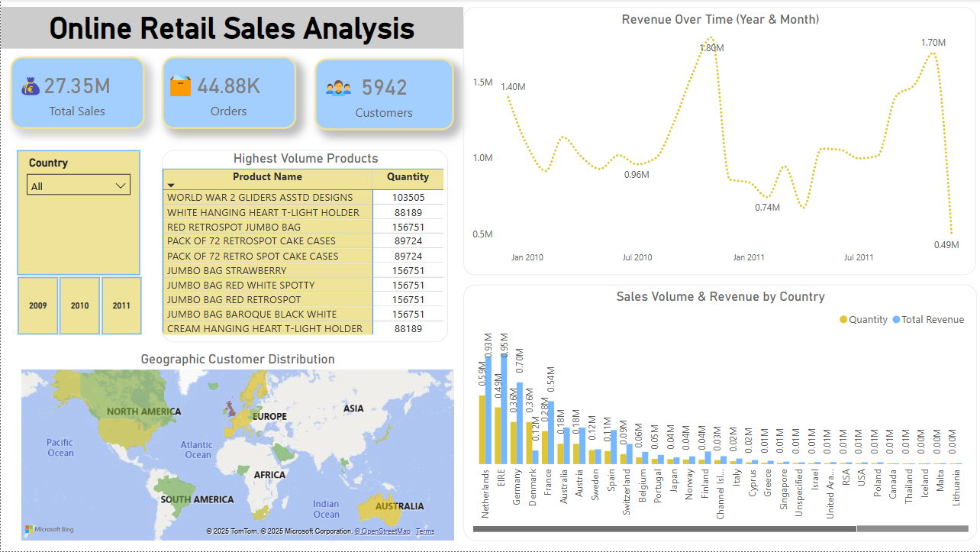The width and height of the screenshot is (980, 552).
Task: Select the 2009 year filter button
Action: coord(37,305)
